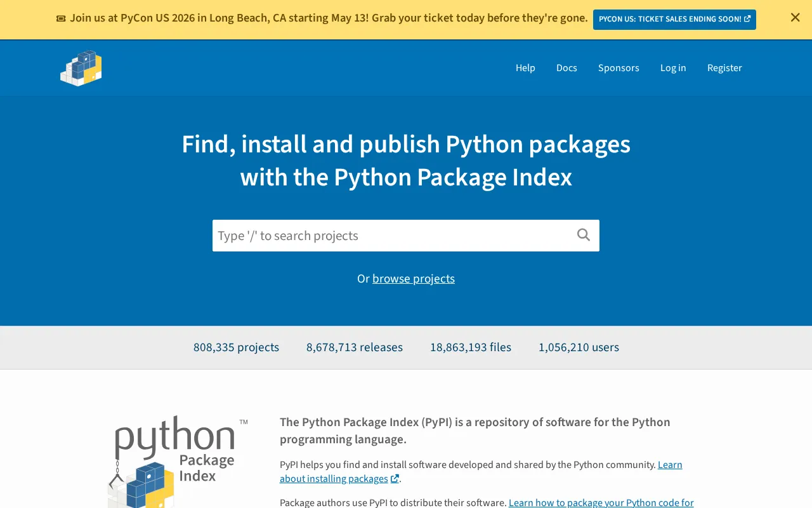
Task: Click the magnifier search icon
Action: 584,235
